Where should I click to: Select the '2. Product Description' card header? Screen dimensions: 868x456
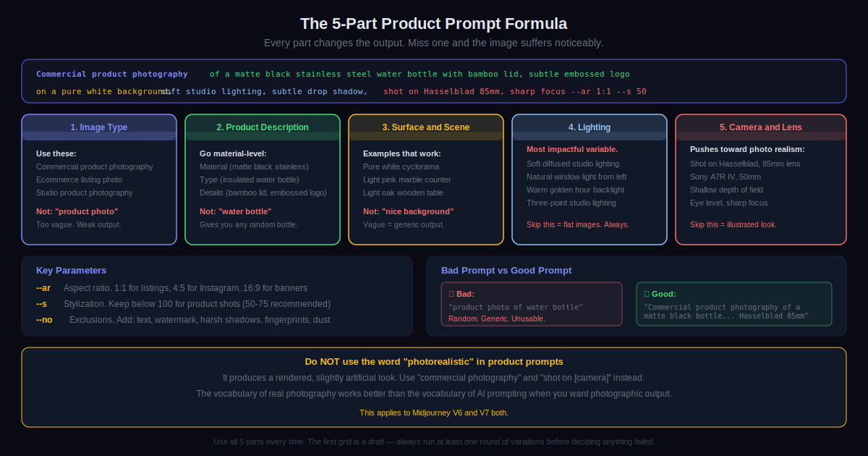263,127
